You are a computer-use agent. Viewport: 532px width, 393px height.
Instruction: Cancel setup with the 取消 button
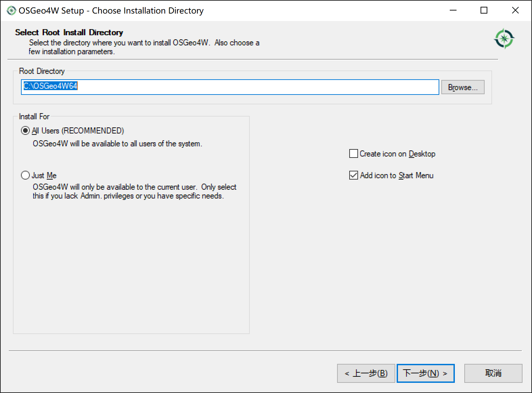[x=493, y=373]
